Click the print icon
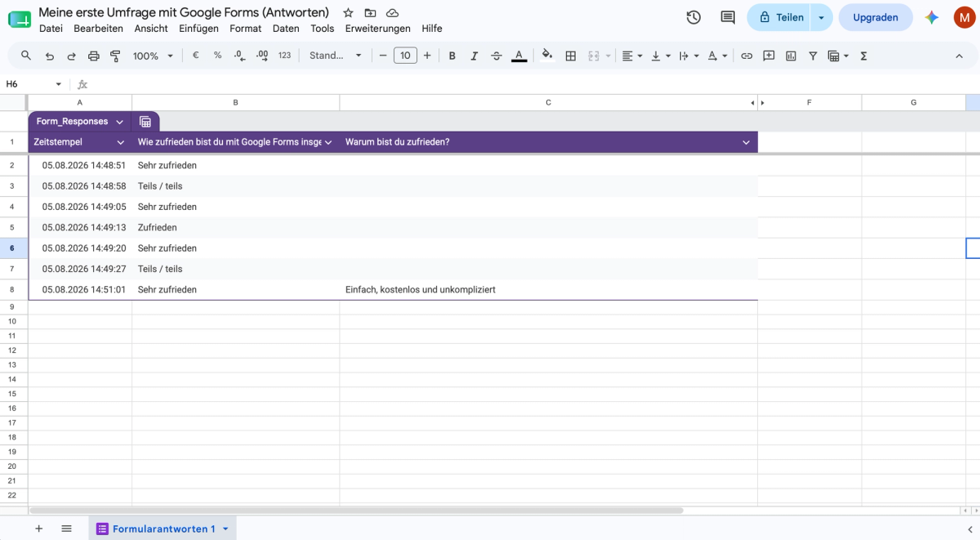Viewport: 980px width, 540px height. pos(93,56)
